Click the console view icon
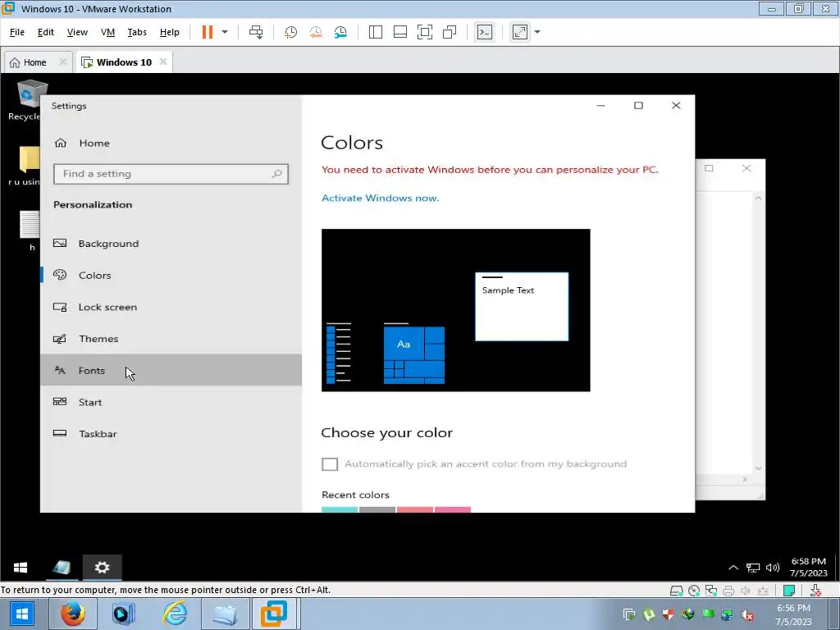 click(484, 32)
